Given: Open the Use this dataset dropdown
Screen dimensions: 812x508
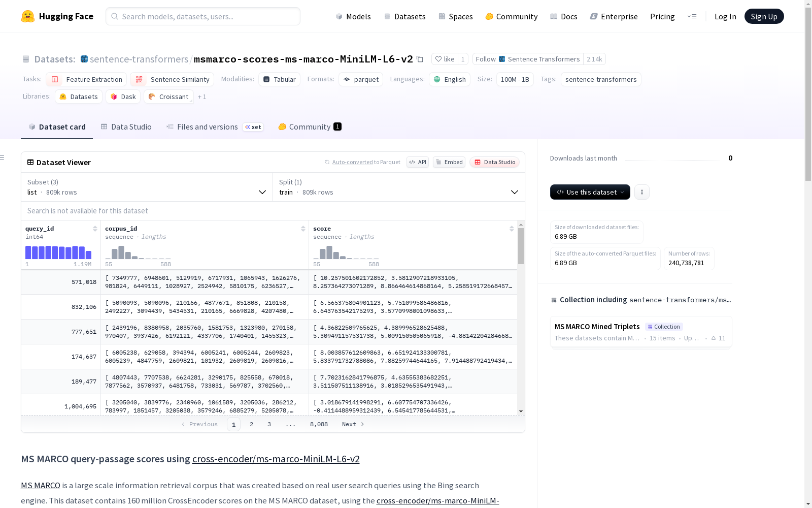Looking at the screenshot, I should pyautogui.click(x=590, y=192).
